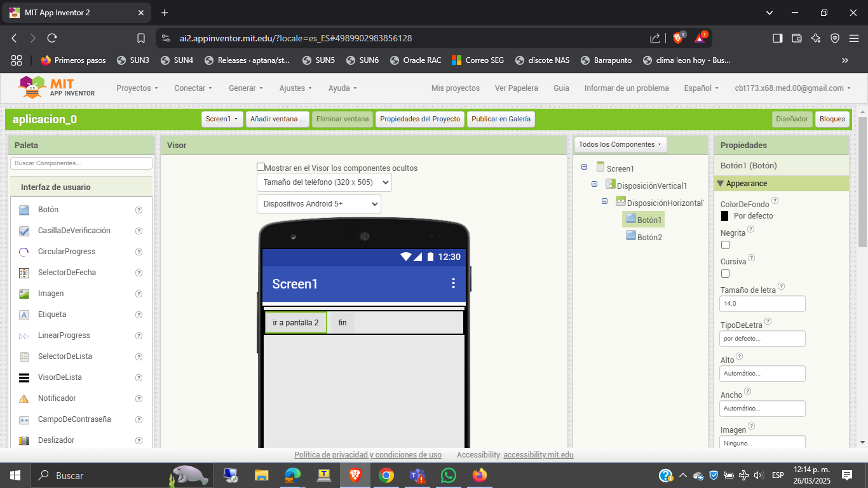Open the Tamaño del teléfono dropdown

click(324, 182)
